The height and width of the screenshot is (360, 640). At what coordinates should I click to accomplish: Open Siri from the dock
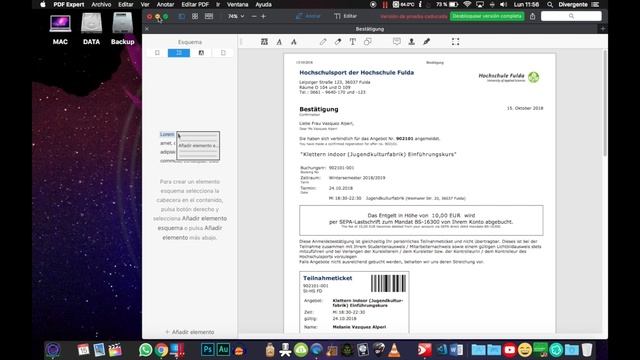click(x=53, y=350)
